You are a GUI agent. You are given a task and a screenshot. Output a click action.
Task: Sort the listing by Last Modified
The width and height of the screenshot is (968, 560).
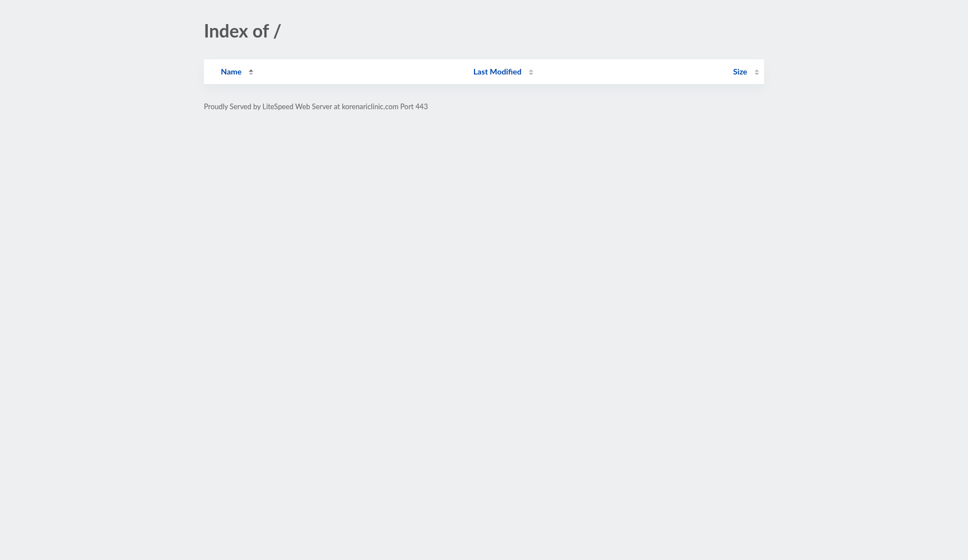click(497, 72)
